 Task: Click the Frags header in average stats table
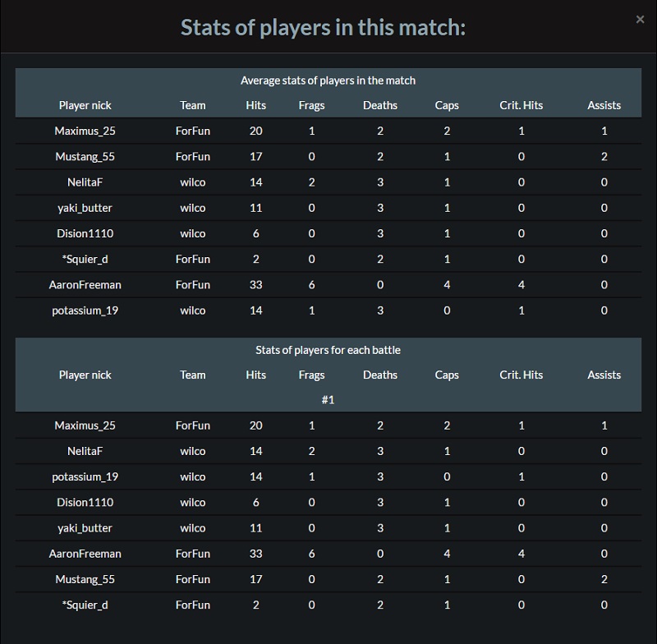311,105
